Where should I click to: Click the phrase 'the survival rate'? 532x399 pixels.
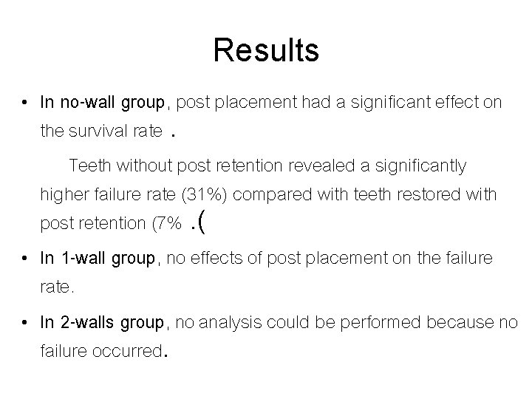coord(101,131)
